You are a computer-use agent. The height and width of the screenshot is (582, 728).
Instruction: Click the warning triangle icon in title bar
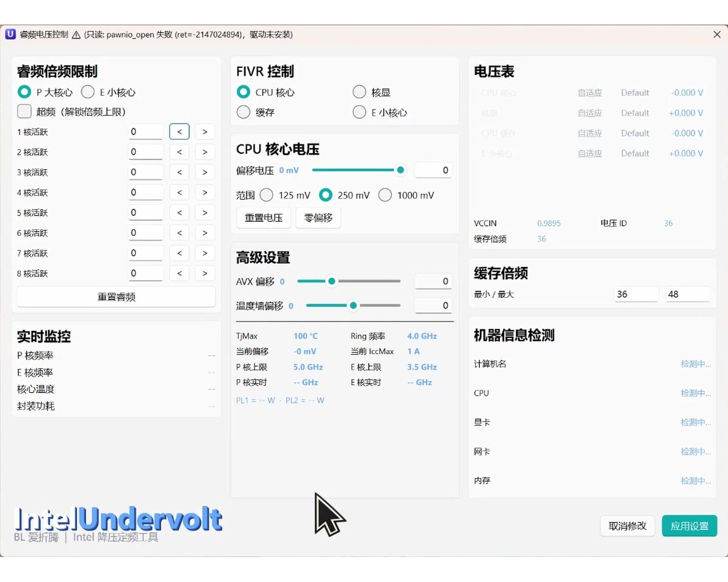pyautogui.click(x=76, y=35)
